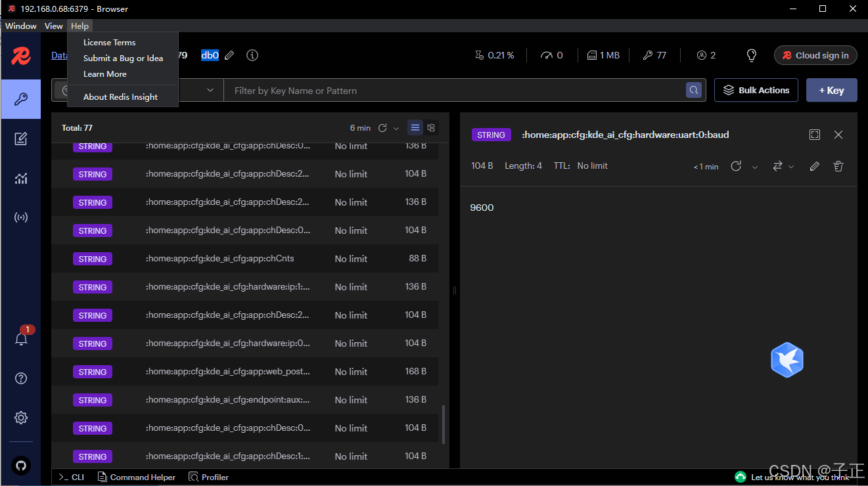
Task: Open the Workbench page in the sidebar
Action: tap(21, 139)
